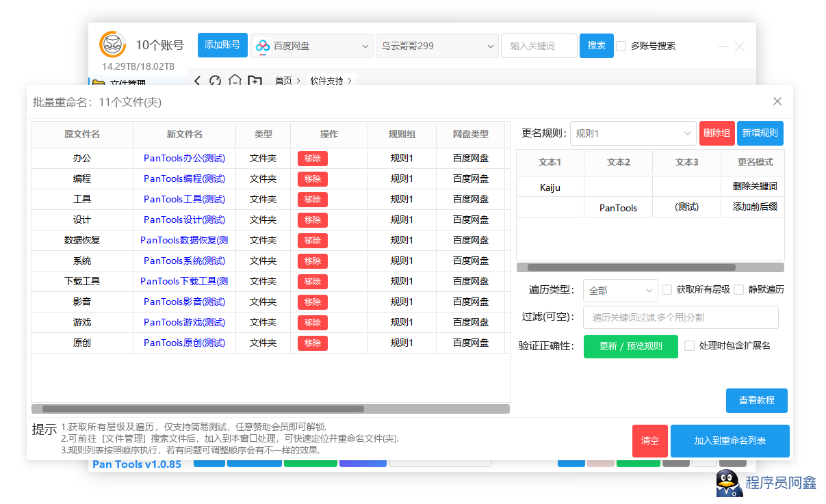Expand the 遍历类型 dropdown set to 全部
Viewport: 826px width, 504px height.
tap(620, 291)
